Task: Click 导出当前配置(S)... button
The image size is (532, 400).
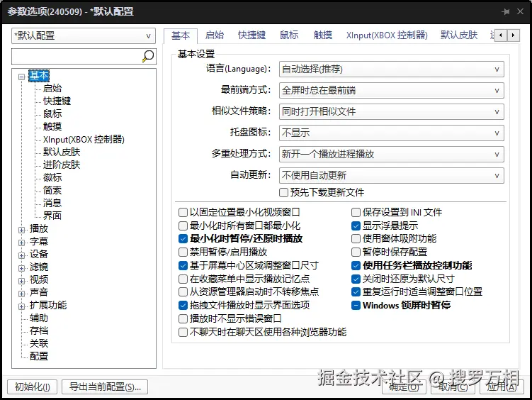Action: click(x=105, y=387)
